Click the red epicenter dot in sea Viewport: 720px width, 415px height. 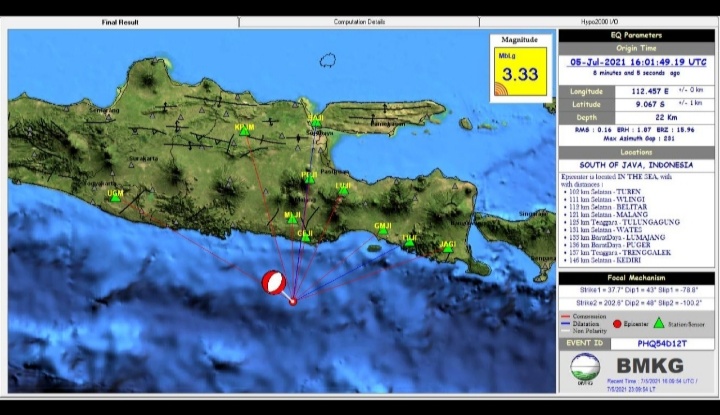pos(293,302)
